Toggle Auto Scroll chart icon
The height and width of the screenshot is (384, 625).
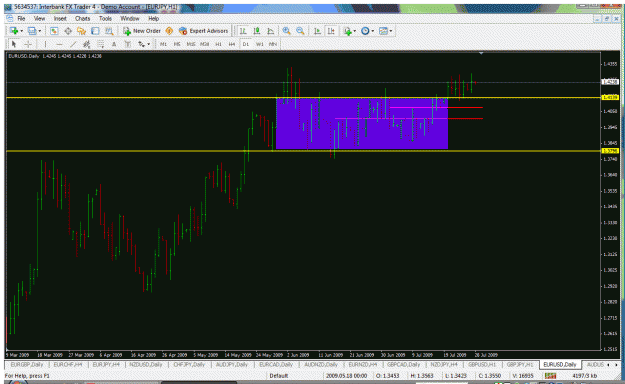click(317, 31)
